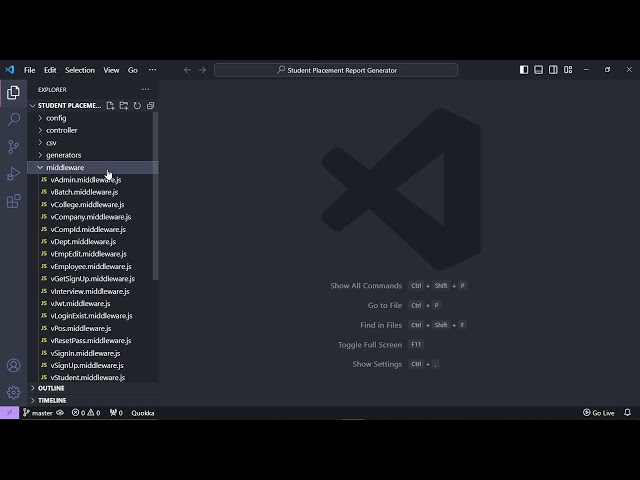Open the Accounts icon in activity bar

13,365
